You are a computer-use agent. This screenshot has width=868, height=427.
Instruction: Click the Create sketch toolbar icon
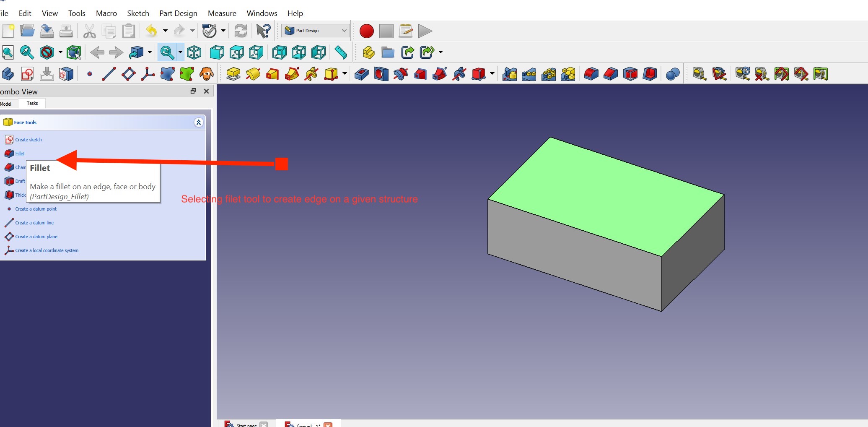[x=27, y=74]
